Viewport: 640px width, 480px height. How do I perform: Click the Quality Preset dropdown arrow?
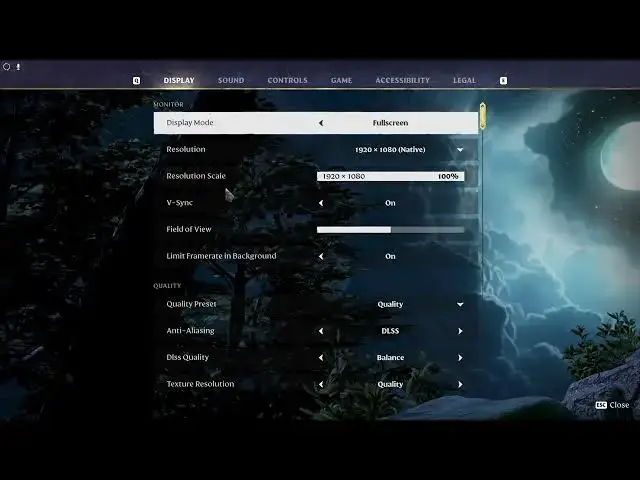pos(460,304)
